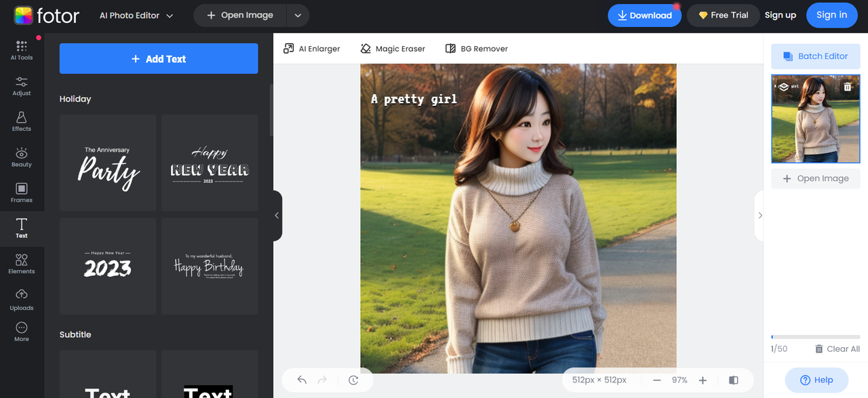Open the Uploads panel
868x398 pixels.
[22, 300]
